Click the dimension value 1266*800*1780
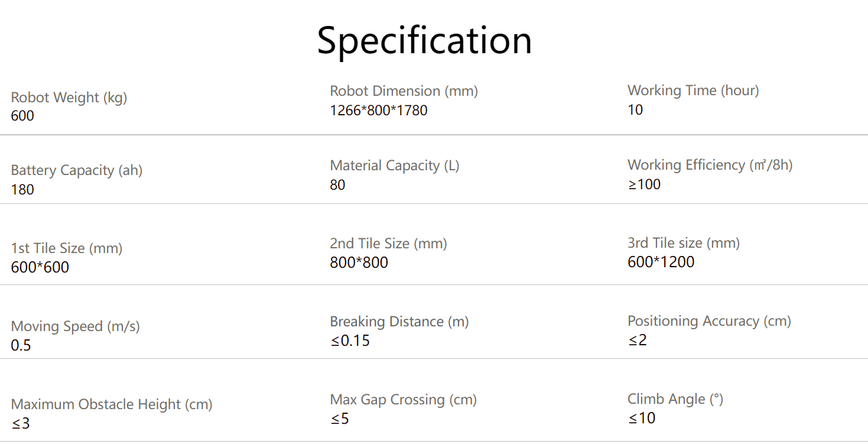 point(378,111)
